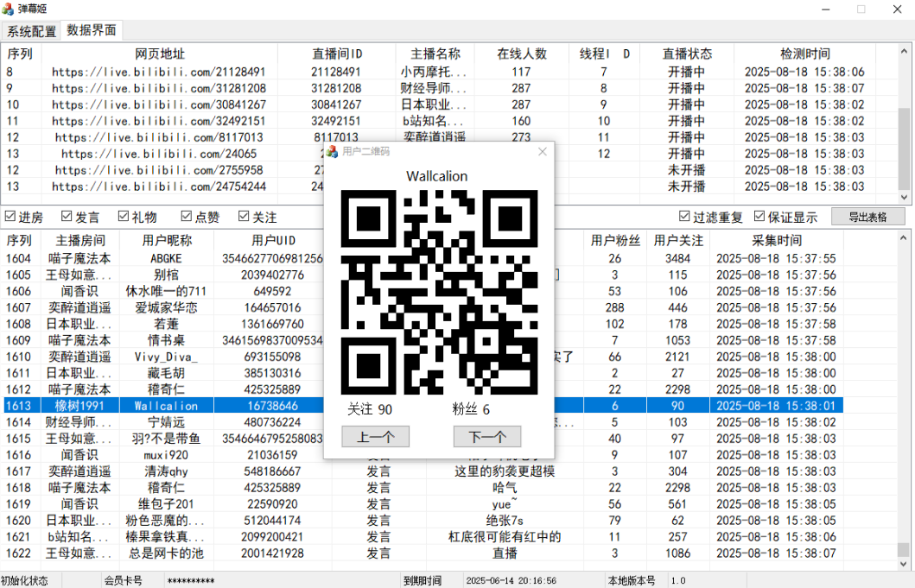
Task: Click the 用户昵称 column header
Action: (x=166, y=240)
